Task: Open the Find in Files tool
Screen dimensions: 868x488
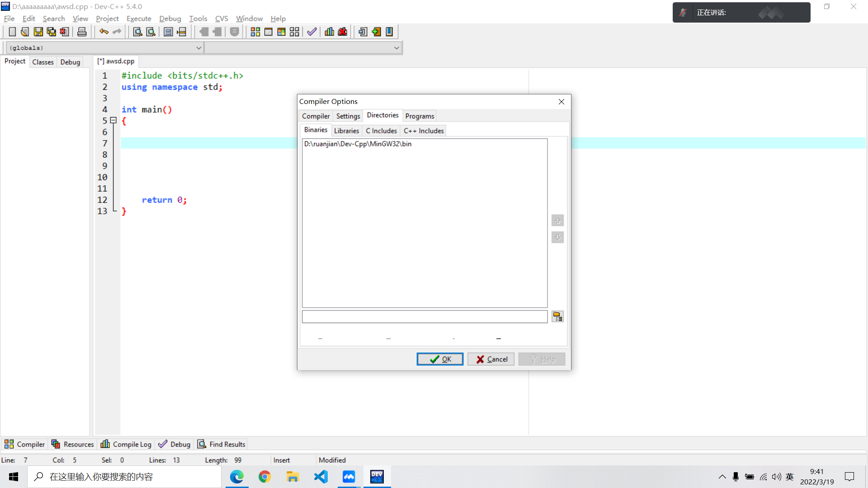Action: 151,32
